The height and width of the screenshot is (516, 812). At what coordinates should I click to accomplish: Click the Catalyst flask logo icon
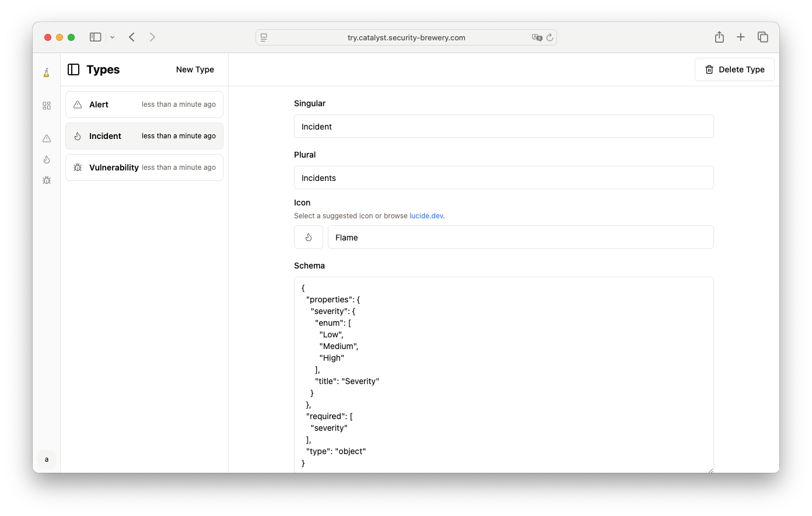pyautogui.click(x=47, y=72)
